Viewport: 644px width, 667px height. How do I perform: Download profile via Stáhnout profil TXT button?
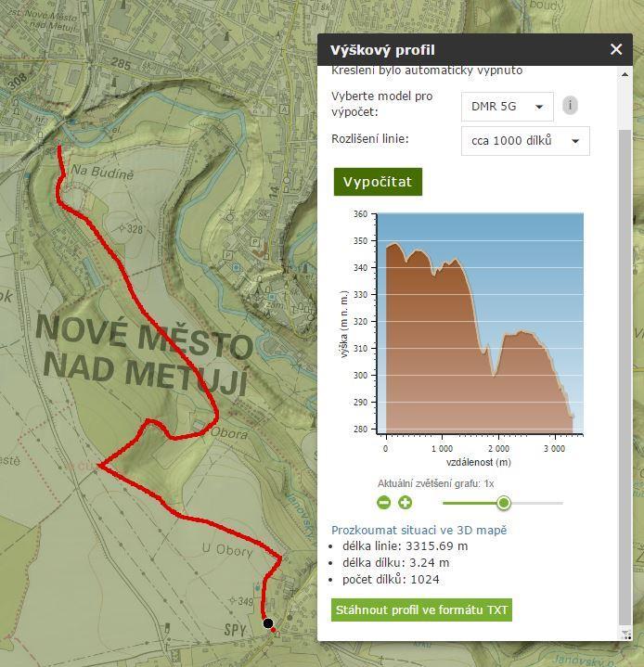[x=421, y=610]
